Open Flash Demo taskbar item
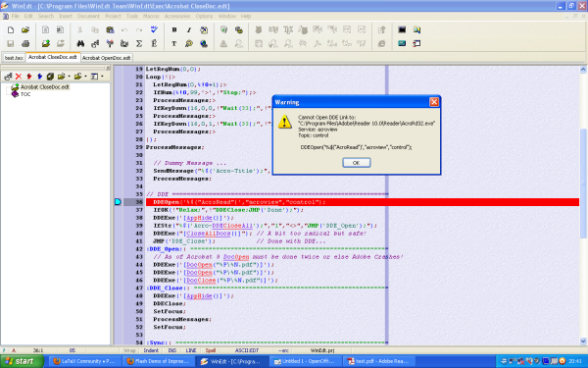The height and width of the screenshot is (368, 588). click(159, 361)
